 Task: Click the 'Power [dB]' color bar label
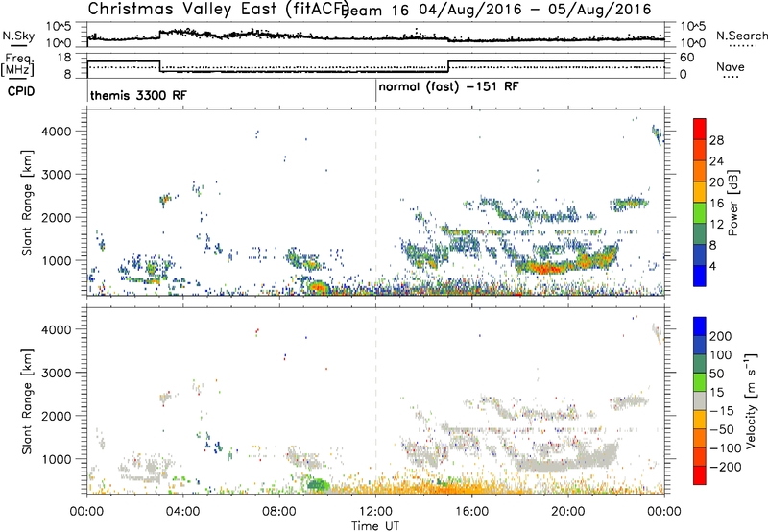732,203
